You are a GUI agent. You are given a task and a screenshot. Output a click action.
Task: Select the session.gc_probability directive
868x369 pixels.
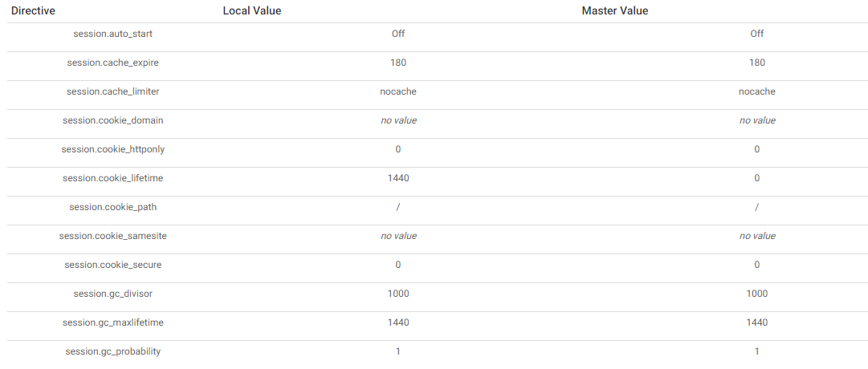click(x=113, y=351)
